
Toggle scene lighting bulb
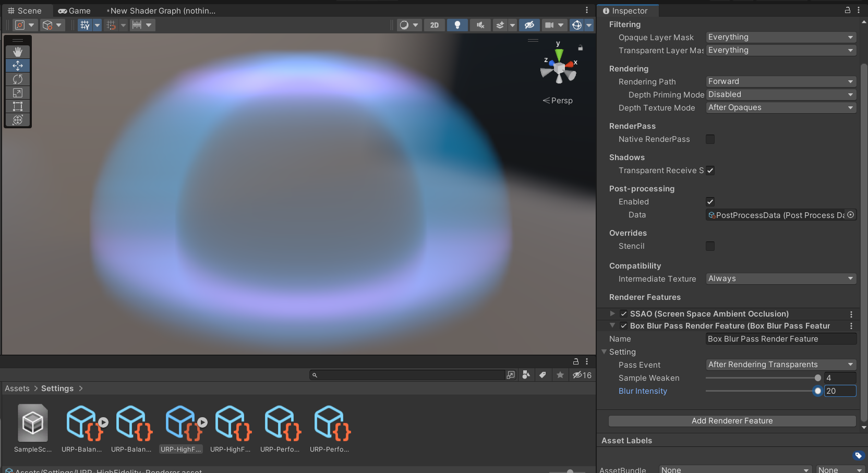click(457, 25)
